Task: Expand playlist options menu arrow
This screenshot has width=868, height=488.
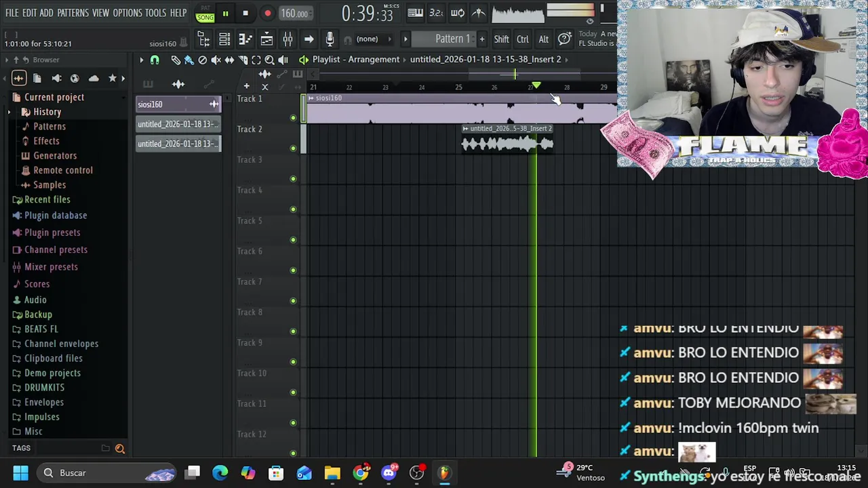Action: click(142, 60)
